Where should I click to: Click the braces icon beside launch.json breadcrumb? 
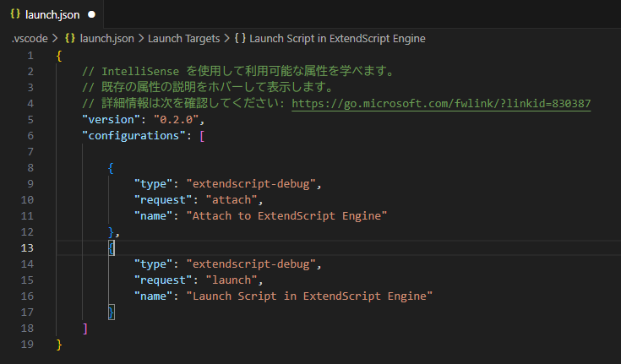pos(70,38)
